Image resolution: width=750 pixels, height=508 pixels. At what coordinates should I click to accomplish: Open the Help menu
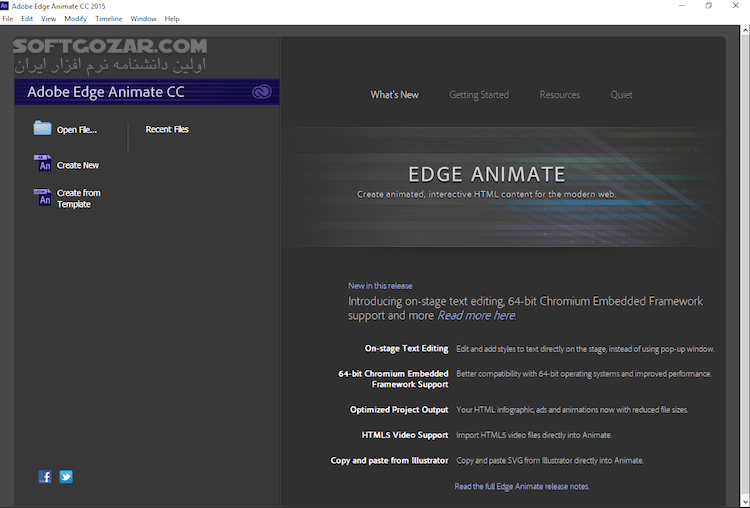click(172, 19)
